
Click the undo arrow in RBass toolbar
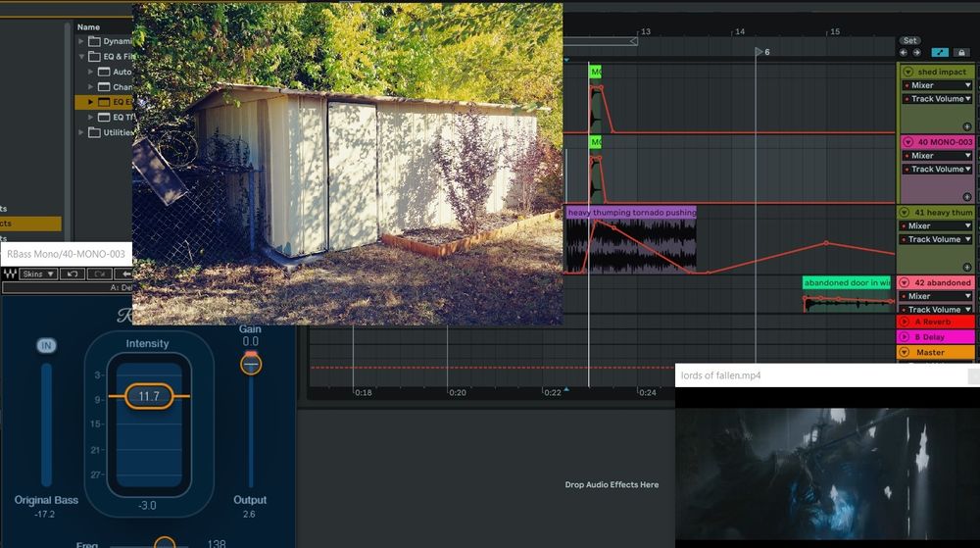73,274
